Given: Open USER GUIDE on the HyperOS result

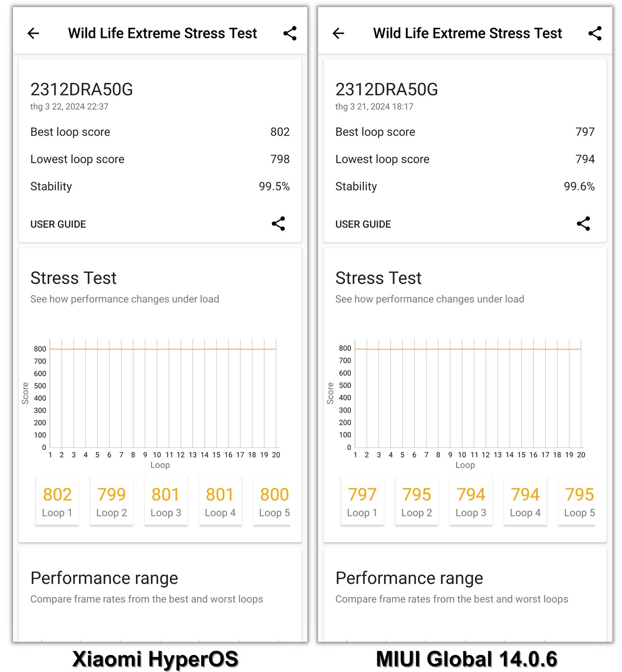Looking at the screenshot, I should point(58,224).
